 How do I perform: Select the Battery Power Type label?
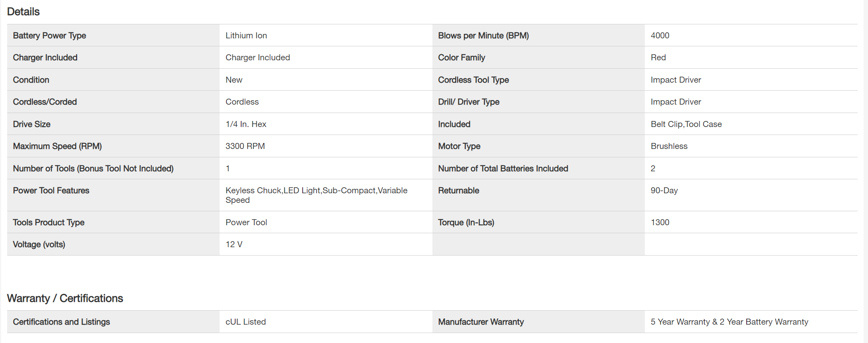(50, 36)
